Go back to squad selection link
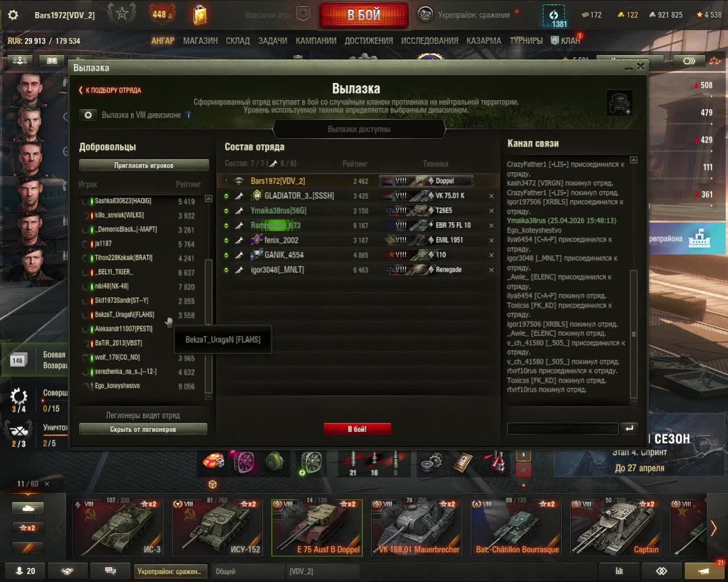 pyautogui.click(x=110, y=90)
